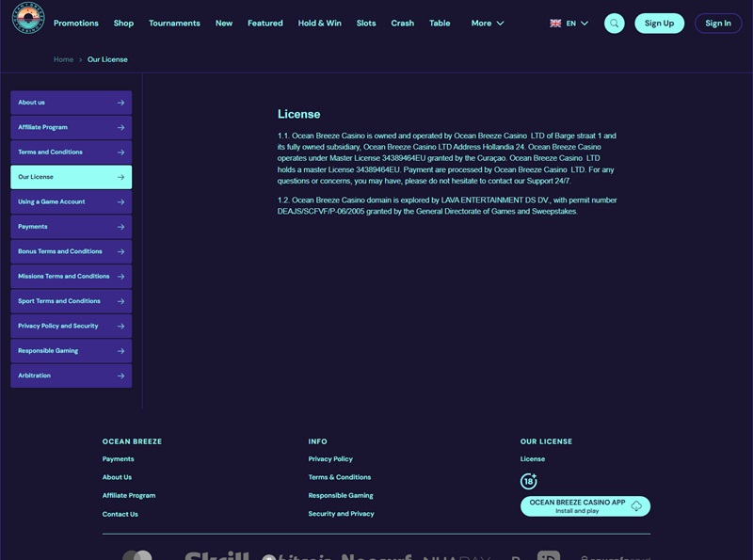753x560 pixels.
Task: Click footer Contact Us link
Action: (x=120, y=515)
